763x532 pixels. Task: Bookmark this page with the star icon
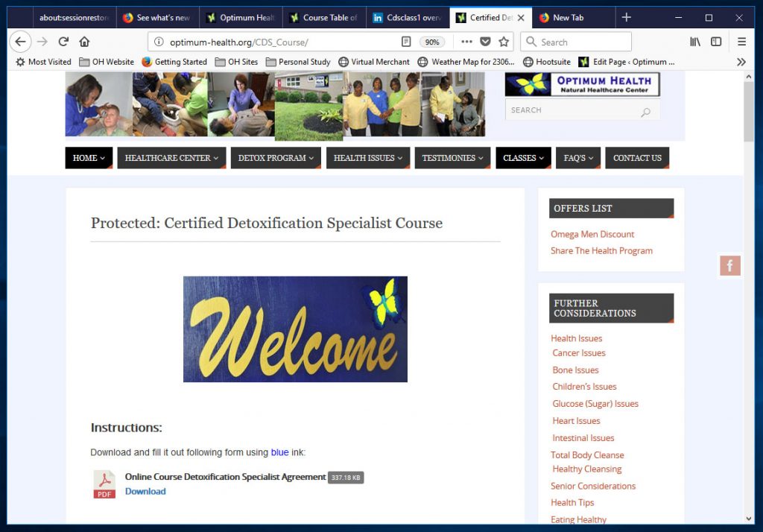coord(504,42)
